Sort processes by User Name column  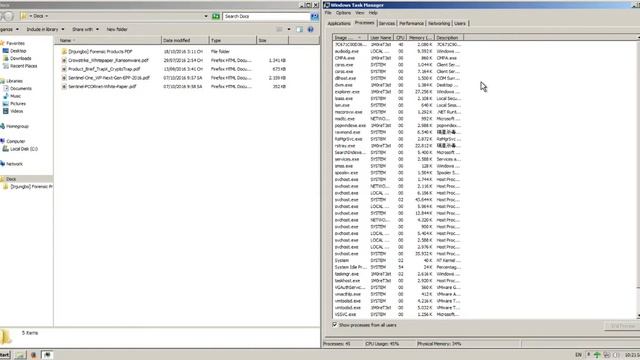click(x=381, y=38)
